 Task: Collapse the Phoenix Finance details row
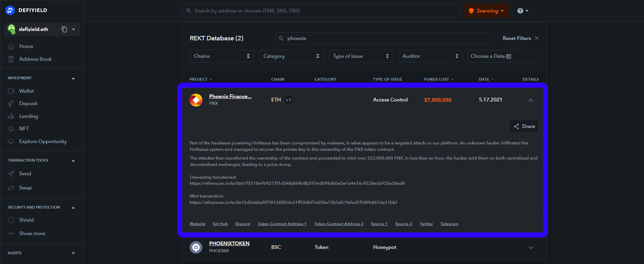tap(531, 100)
